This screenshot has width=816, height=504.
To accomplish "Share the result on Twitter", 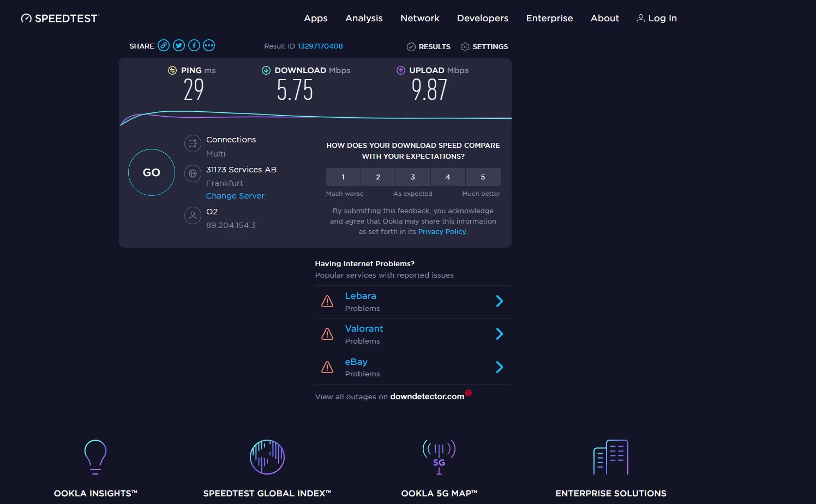I will (179, 46).
